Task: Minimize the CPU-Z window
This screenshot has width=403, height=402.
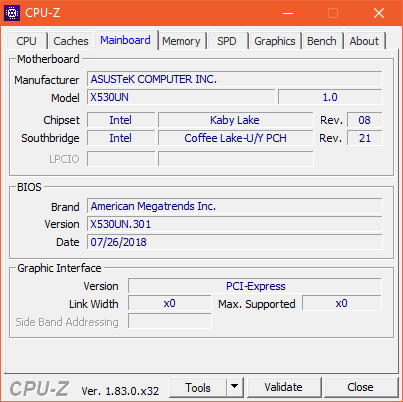Action: coord(288,13)
